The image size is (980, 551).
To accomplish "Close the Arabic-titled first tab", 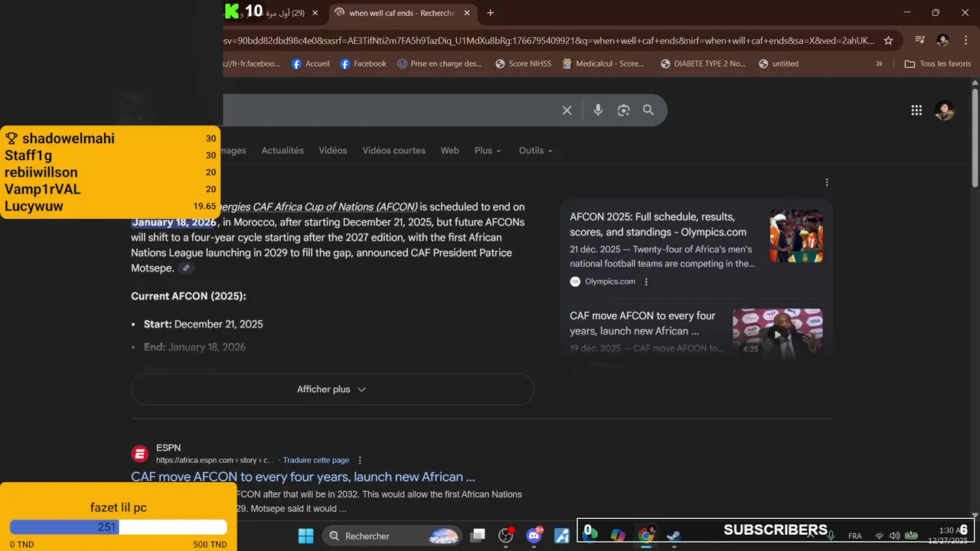I will click(315, 13).
